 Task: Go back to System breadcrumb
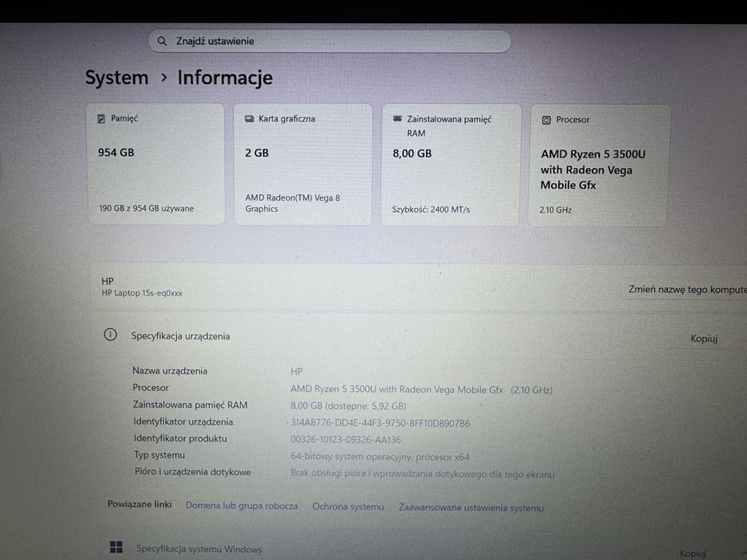[x=117, y=78]
